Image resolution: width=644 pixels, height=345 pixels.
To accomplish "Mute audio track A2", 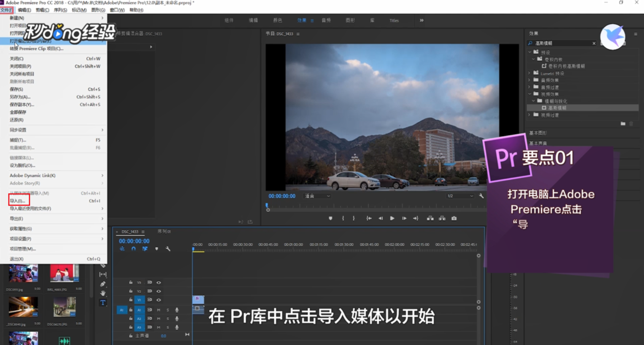I will [x=158, y=319].
